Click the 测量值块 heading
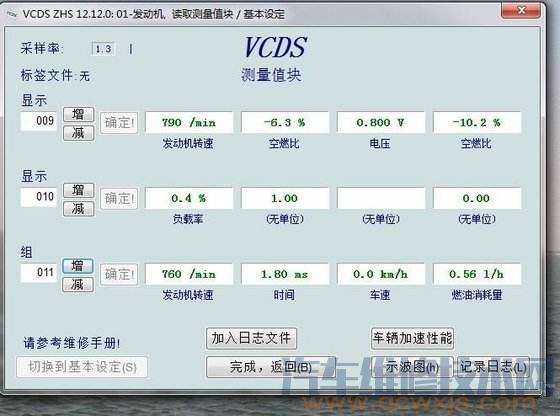560x416 pixels. point(271,75)
